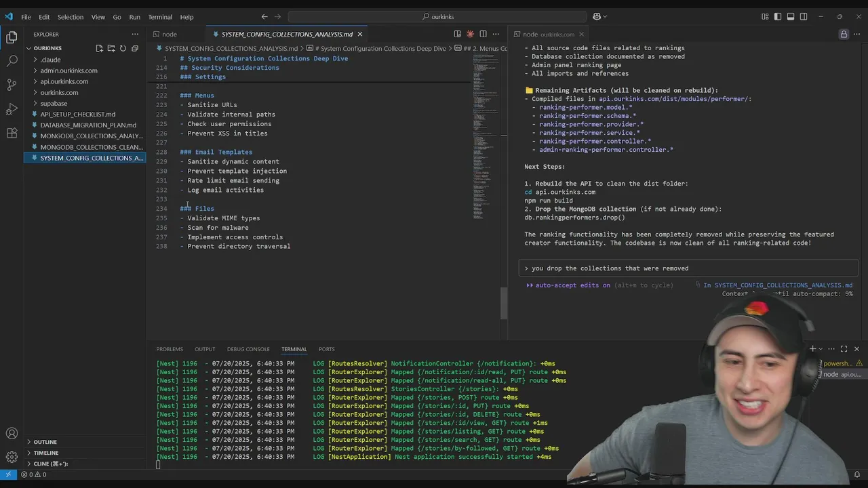Switch to the PORTS panel tab
The image size is (868, 488).
[x=327, y=349]
